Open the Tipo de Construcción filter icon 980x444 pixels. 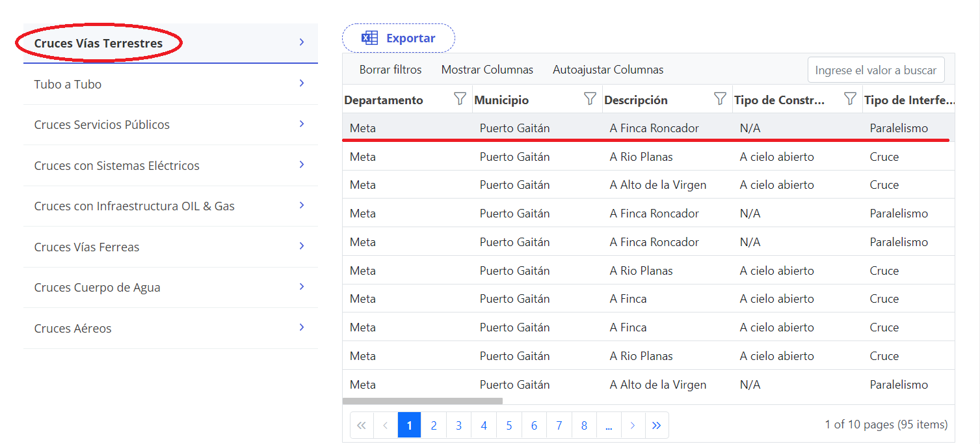click(850, 100)
